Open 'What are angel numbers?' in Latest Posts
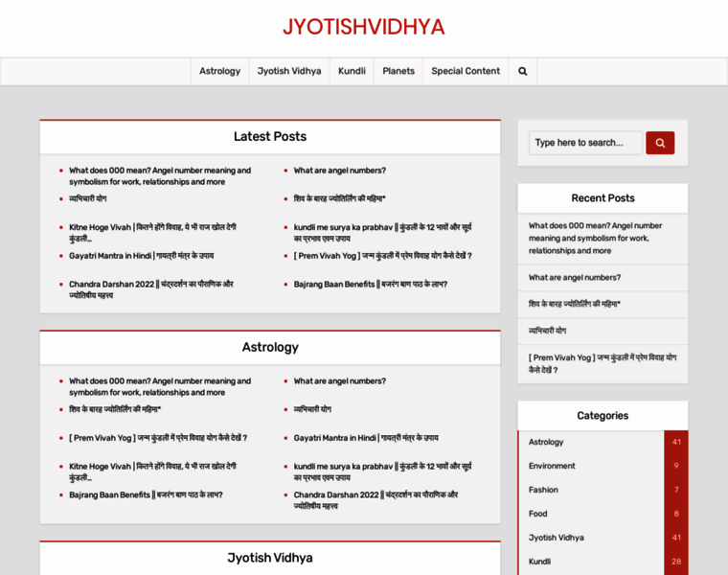This screenshot has height=575, width=728. point(340,171)
